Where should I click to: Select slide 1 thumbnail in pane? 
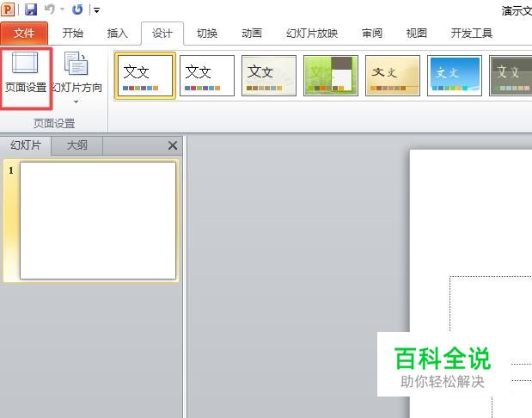click(x=98, y=221)
